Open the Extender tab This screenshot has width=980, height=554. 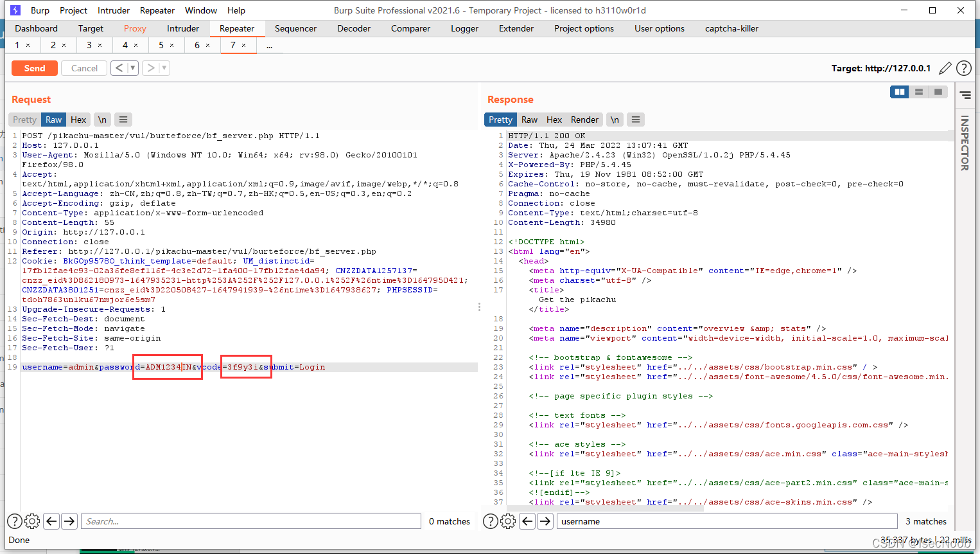coord(516,28)
